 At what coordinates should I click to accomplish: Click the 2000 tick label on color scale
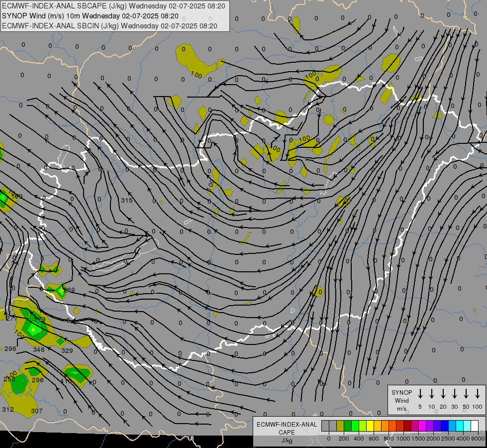[x=433, y=439]
